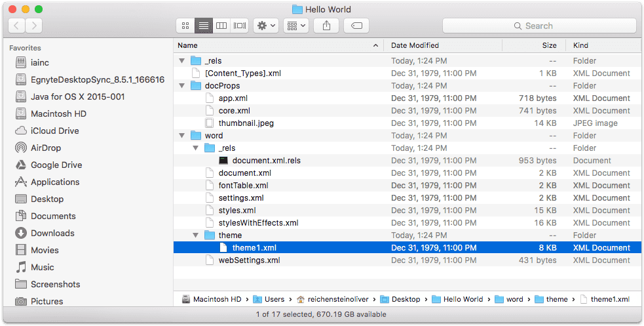Click Hello World folder icon in title bar
The image size is (644, 326).
pyautogui.click(x=297, y=9)
